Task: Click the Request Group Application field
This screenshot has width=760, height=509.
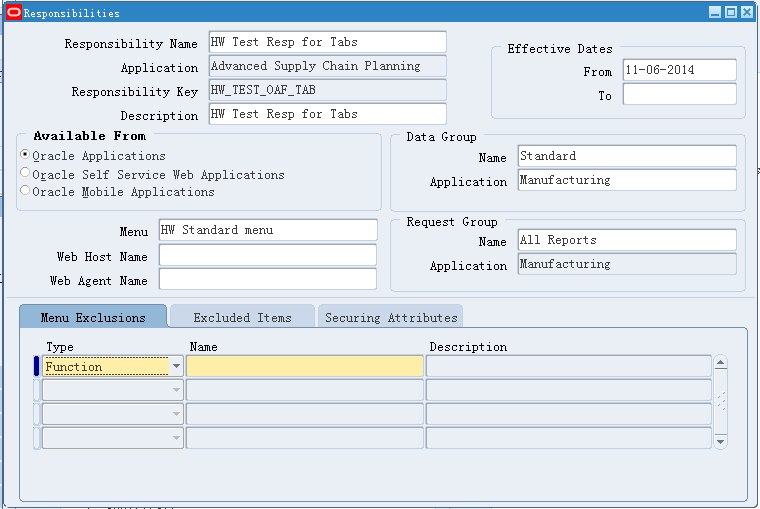Action: click(x=627, y=264)
